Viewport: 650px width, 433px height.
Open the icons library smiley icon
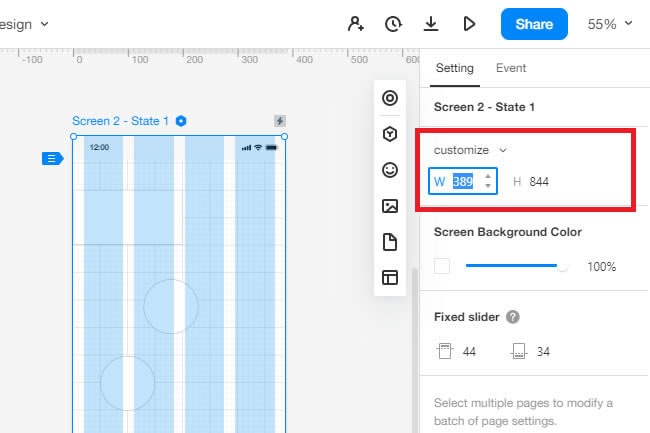(390, 170)
